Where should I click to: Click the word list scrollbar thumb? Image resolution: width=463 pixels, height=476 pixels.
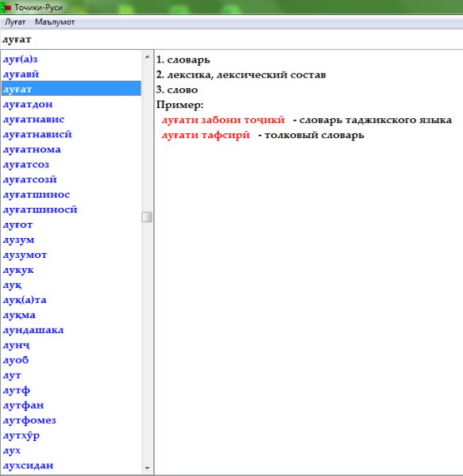tap(147, 217)
